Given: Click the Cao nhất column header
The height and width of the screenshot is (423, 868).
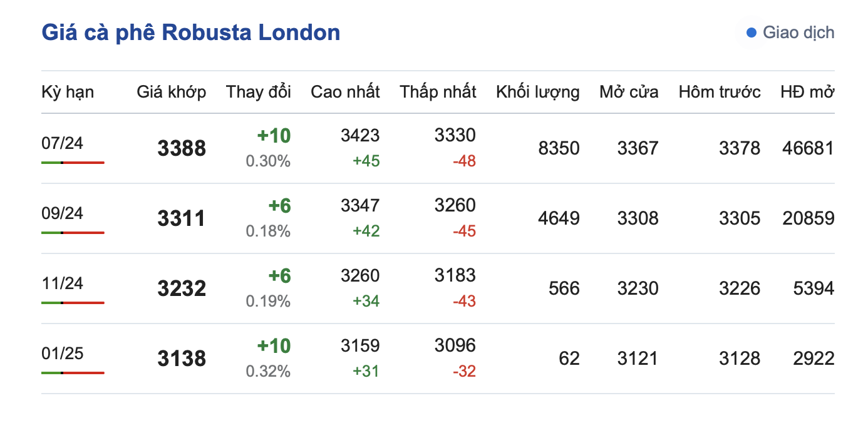Looking at the screenshot, I should (345, 92).
